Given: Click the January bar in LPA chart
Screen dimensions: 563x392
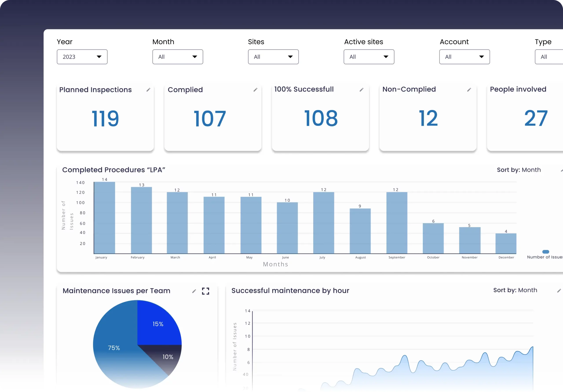Looking at the screenshot, I should [x=104, y=218].
